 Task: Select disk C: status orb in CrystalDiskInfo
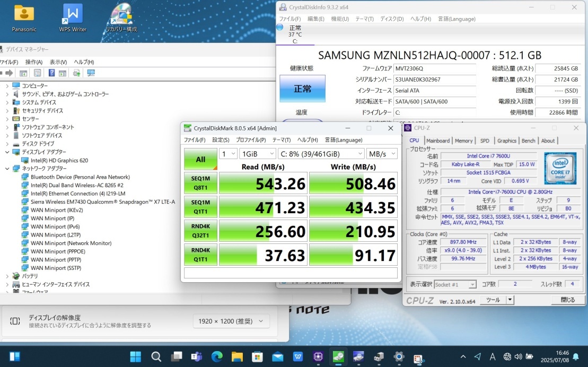[x=280, y=28]
